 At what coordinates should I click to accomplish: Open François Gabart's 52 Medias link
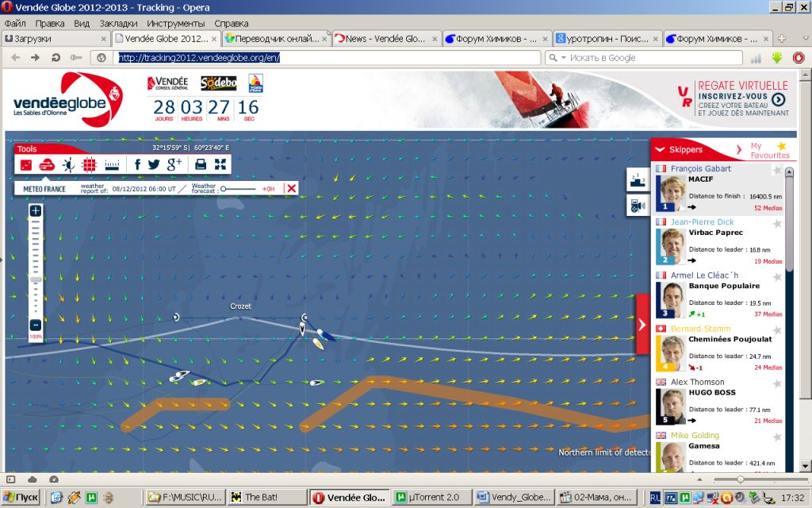pos(768,208)
